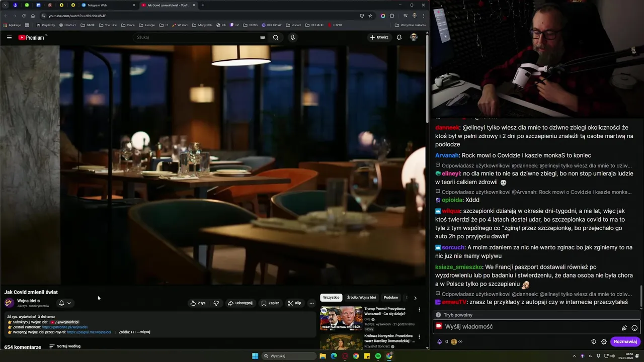Open chat username danneek
The height and width of the screenshot is (362, 644).
[447, 128]
